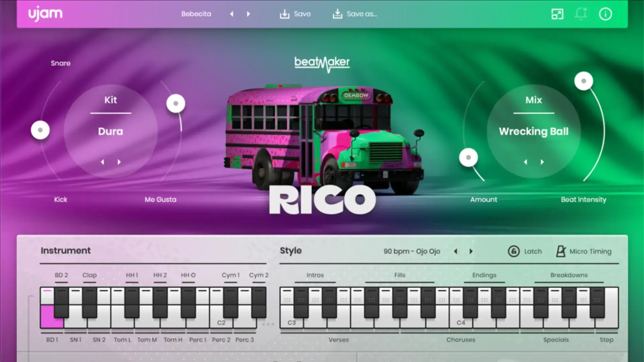Click the left arrow under the Dura kit
This screenshot has height=362, width=644.
pyautogui.click(x=103, y=162)
